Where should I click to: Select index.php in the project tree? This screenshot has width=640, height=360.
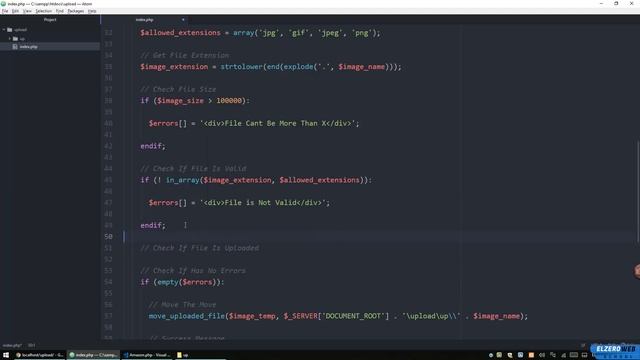click(x=50, y=47)
